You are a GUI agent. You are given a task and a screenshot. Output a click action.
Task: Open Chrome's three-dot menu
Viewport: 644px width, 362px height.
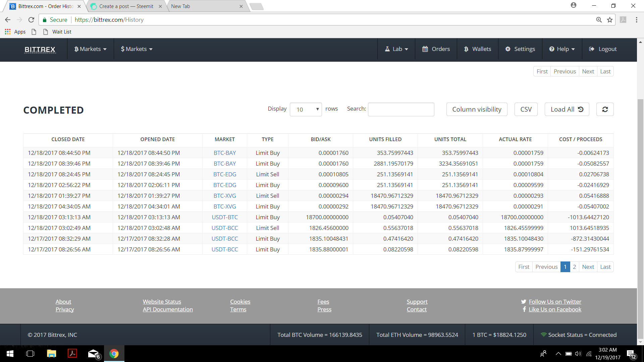[x=636, y=20]
